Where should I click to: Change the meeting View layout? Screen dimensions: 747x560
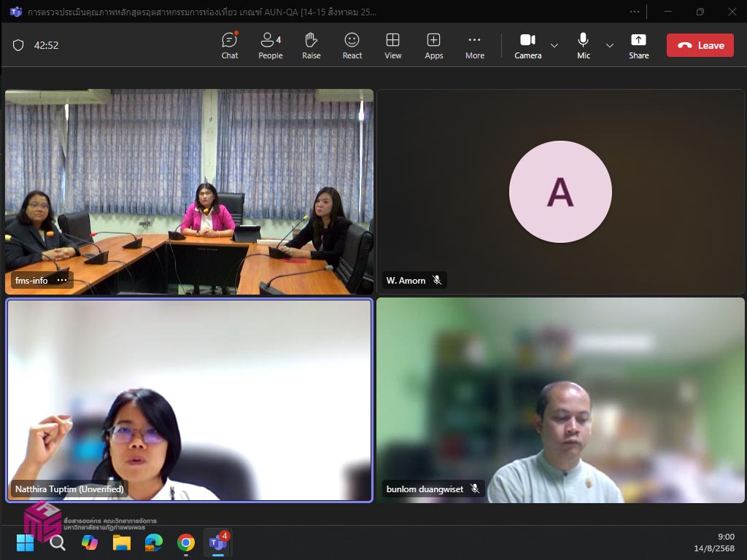pos(393,45)
